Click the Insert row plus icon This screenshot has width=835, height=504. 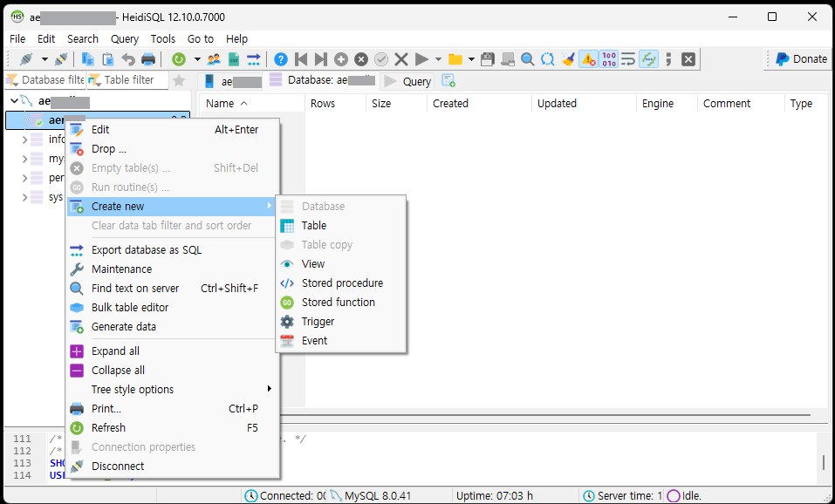tap(341, 59)
